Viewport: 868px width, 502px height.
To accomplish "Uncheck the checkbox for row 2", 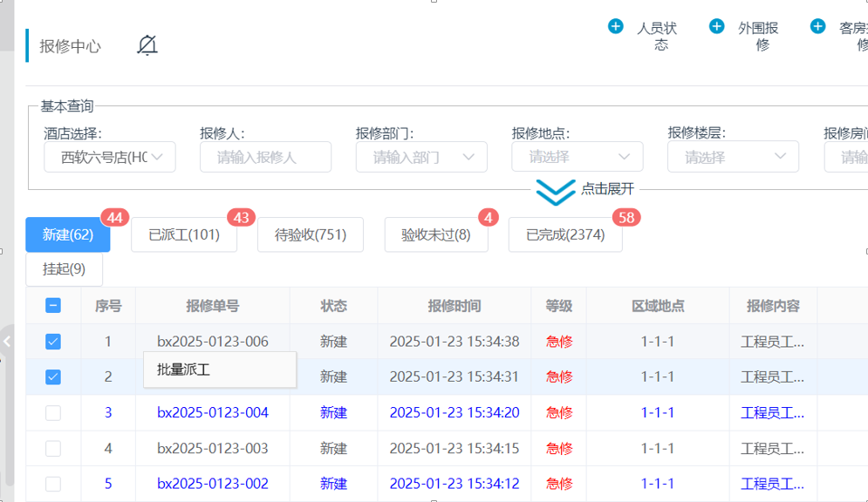I will tap(53, 377).
